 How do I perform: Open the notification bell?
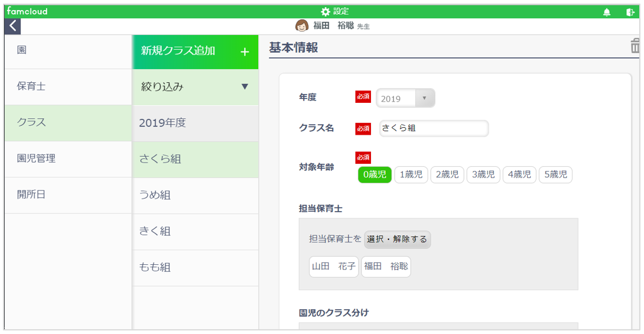(x=607, y=12)
